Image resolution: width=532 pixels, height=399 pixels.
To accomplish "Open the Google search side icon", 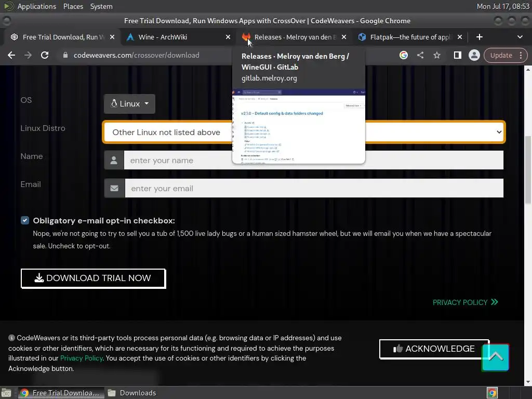I will tap(403, 55).
